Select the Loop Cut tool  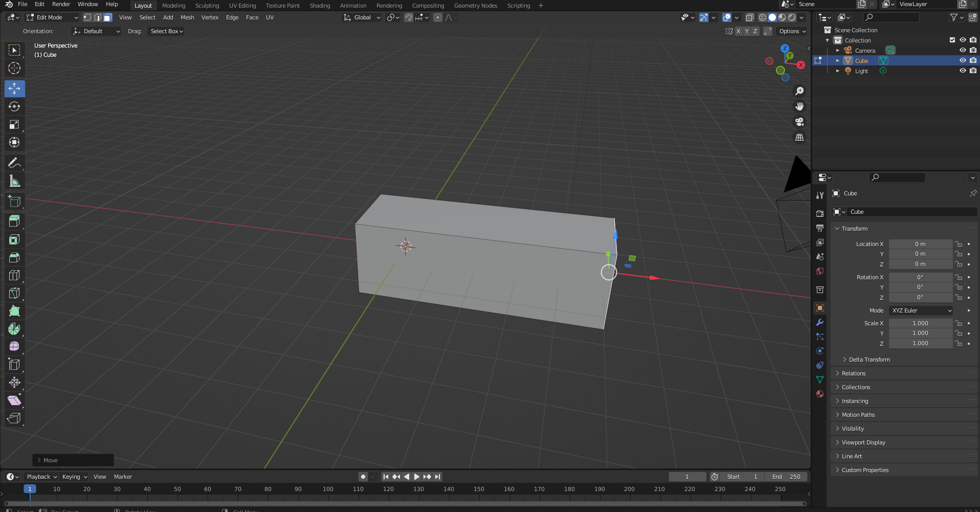click(14, 275)
